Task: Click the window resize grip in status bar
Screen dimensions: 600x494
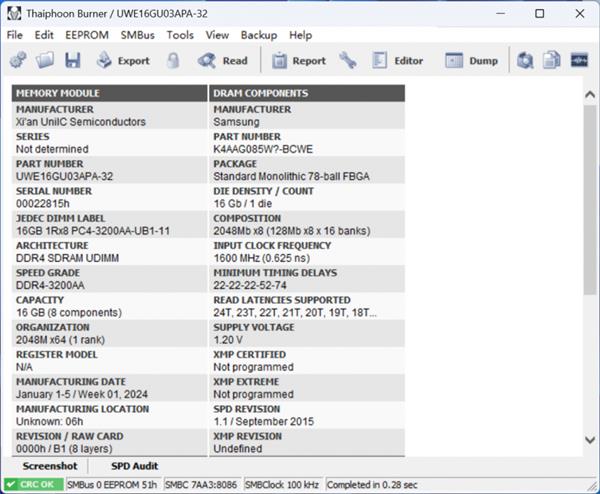Action: 593,486
